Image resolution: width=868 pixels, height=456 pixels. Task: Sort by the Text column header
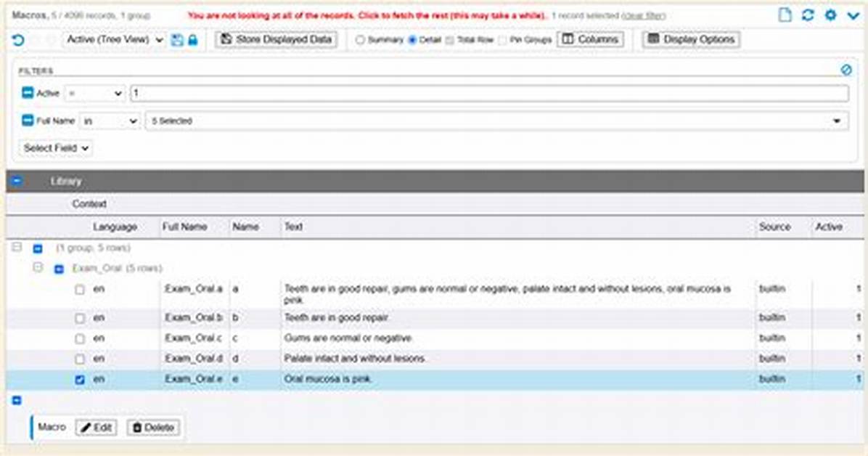292,227
